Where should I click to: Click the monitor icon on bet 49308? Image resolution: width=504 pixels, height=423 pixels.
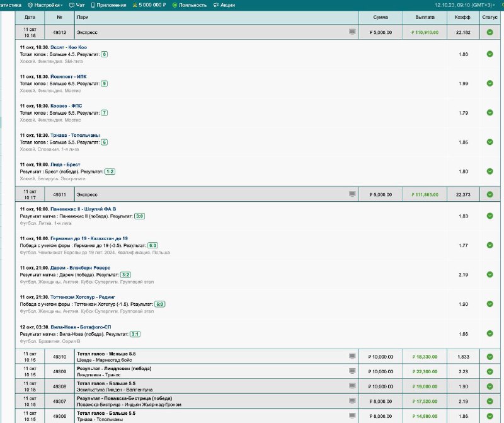pyautogui.click(x=353, y=386)
